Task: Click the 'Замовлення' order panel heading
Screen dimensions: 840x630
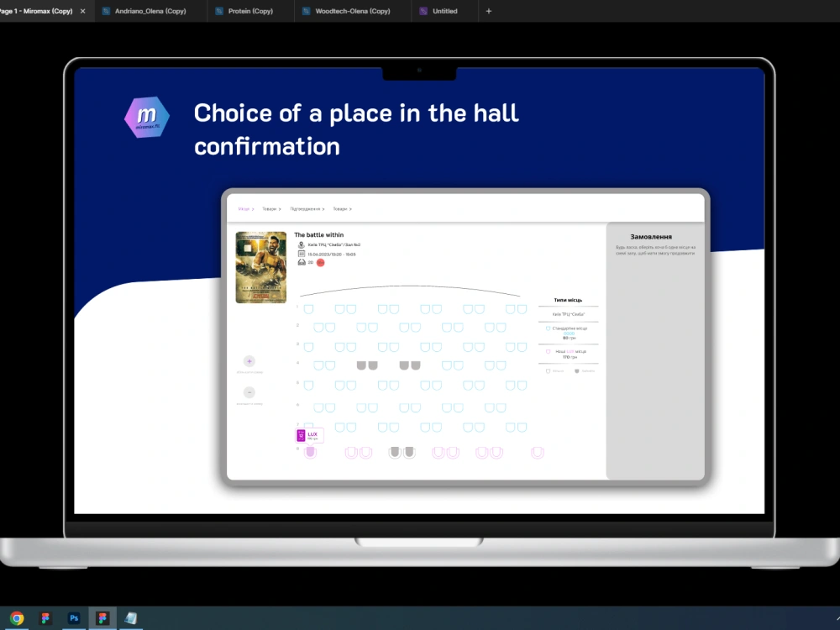Action: (x=651, y=237)
